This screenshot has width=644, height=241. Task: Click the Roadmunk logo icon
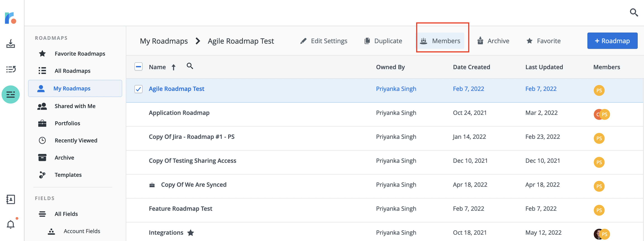coord(10,18)
